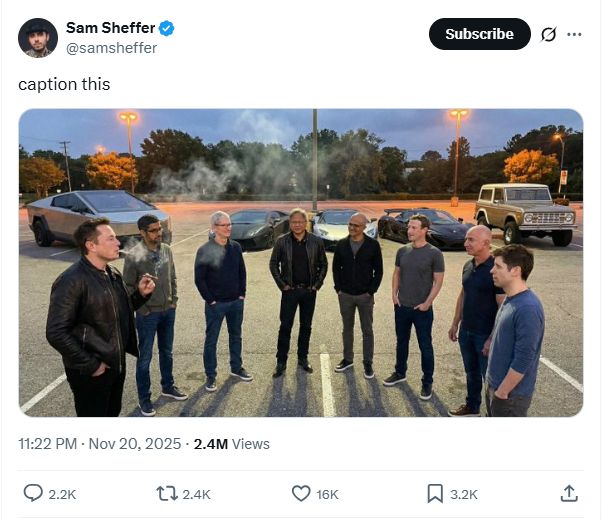Open Sam Sheffer's profile avatar
602x520 pixels.
pyautogui.click(x=38, y=38)
